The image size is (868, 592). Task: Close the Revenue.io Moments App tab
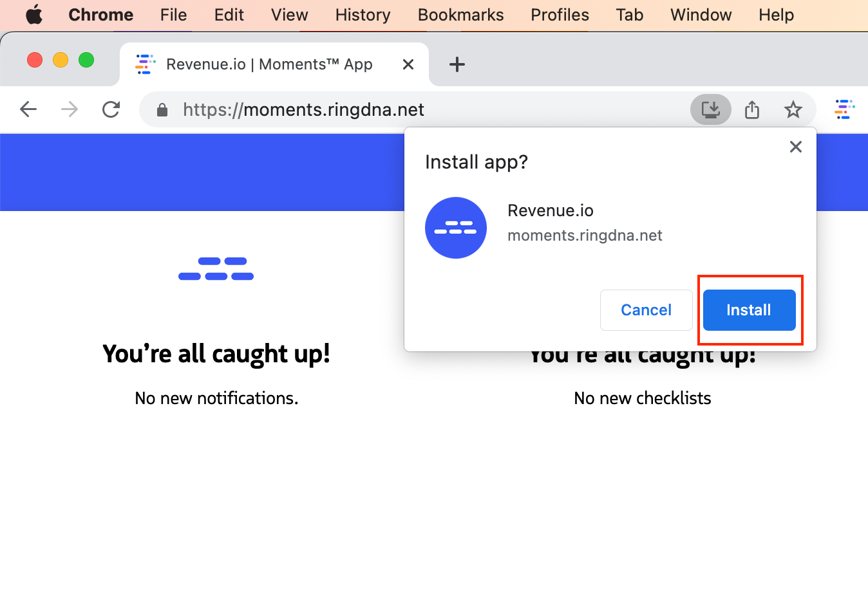[x=408, y=64]
